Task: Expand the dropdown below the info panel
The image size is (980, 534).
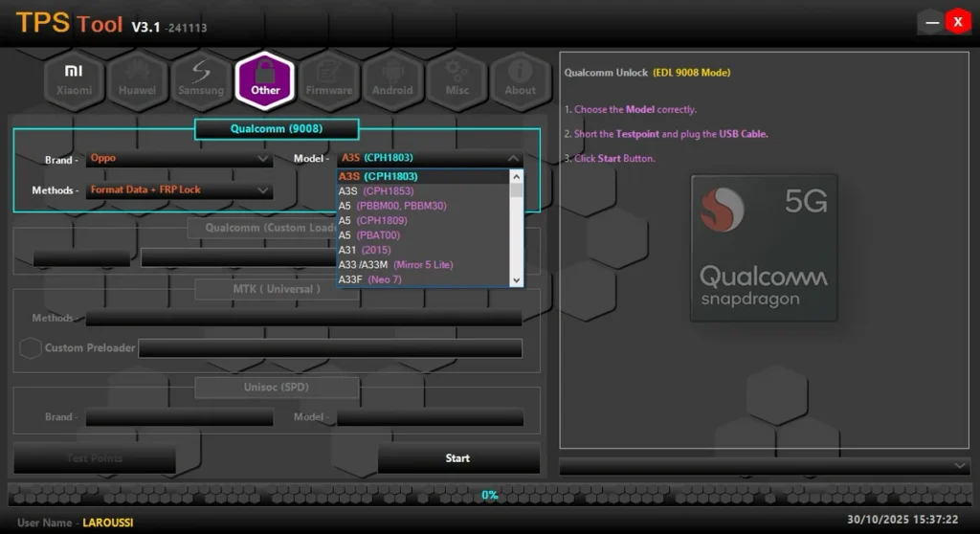Action: pyautogui.click(x=960, y=465)
